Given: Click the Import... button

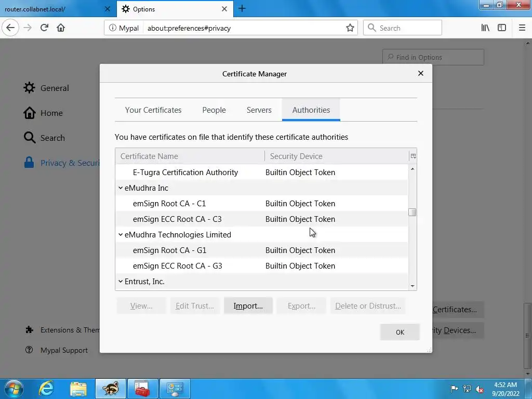Looking at the screenshot, I should 248,305.
